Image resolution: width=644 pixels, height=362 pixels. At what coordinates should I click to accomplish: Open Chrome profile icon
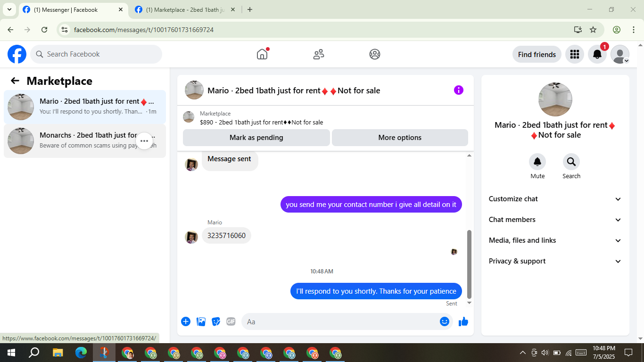[x=617, y=30]
